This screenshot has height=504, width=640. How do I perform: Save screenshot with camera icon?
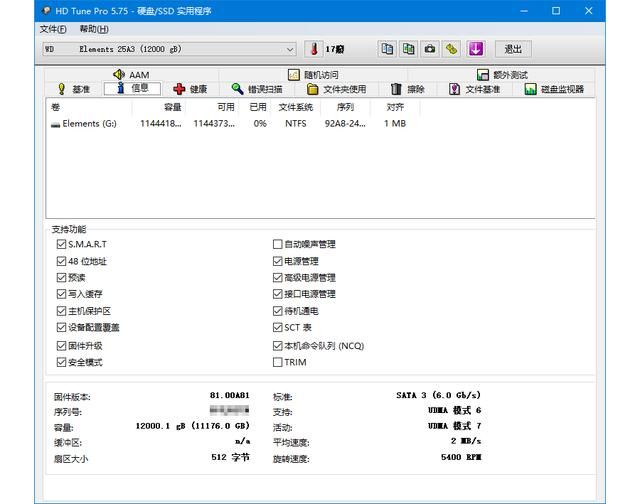[430, 49]
